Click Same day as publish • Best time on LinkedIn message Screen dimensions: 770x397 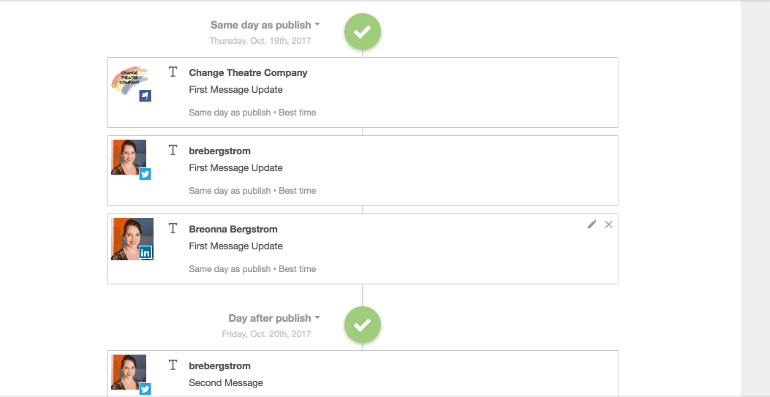click(x=252, y=269)
